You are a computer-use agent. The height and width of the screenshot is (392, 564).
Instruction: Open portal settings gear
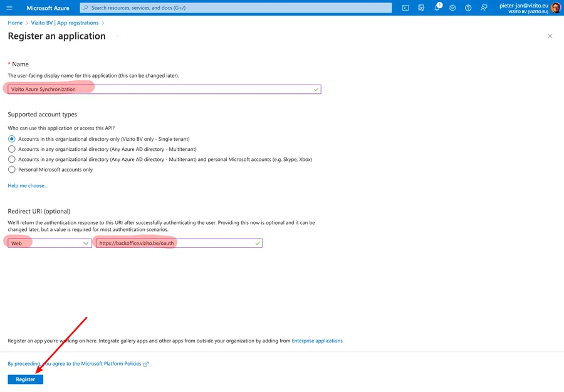click(x=452, y=8)
